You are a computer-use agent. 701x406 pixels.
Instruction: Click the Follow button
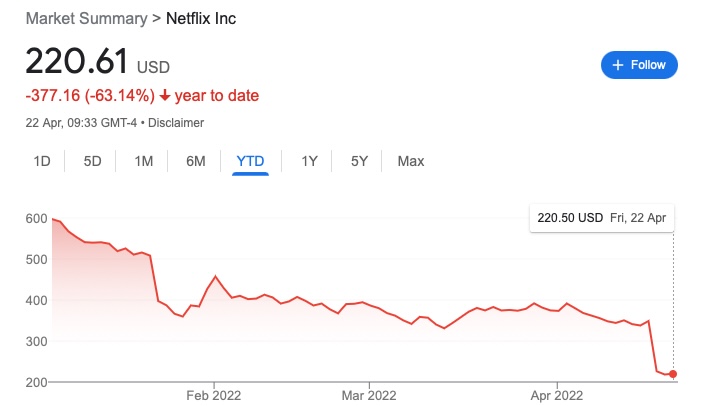639,65
